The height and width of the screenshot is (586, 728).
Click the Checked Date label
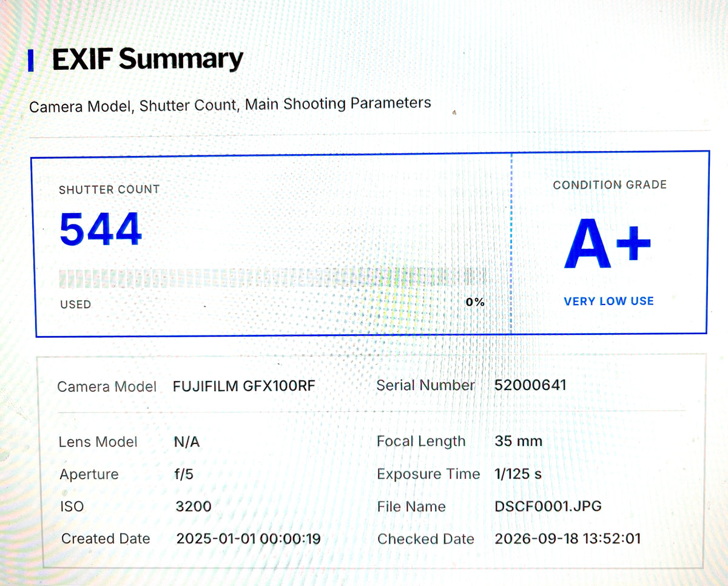point(426,539)
